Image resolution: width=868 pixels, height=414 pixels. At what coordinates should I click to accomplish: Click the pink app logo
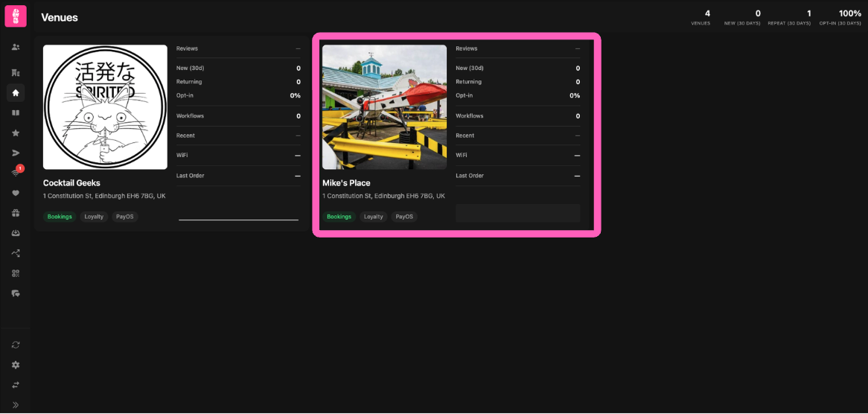tap(16, 16)
